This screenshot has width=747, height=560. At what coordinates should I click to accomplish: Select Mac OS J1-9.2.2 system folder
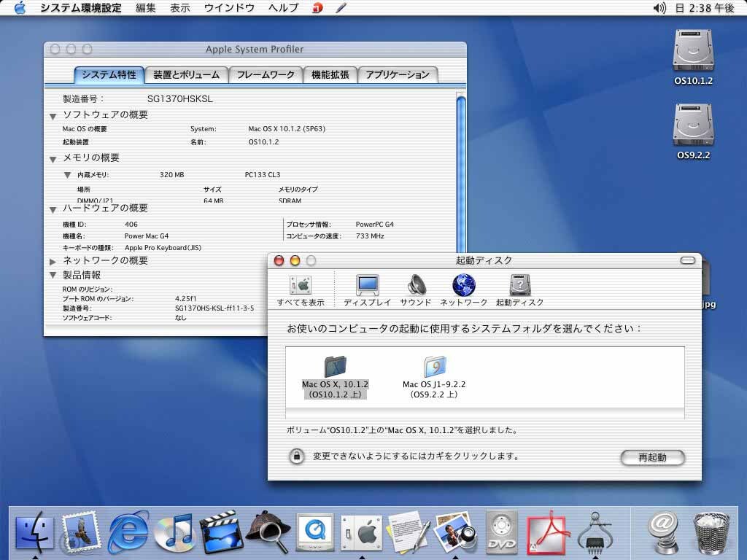(x=434, y=377)
